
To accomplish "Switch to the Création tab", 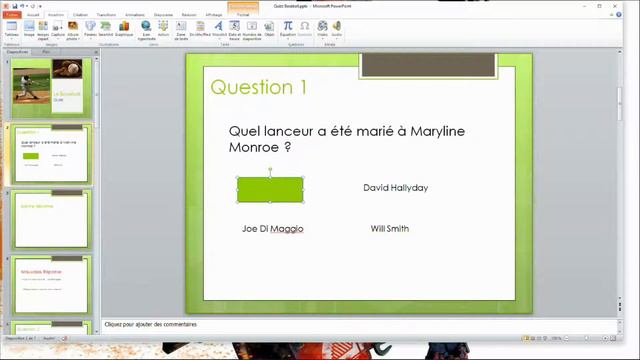I will coord(80,15).
